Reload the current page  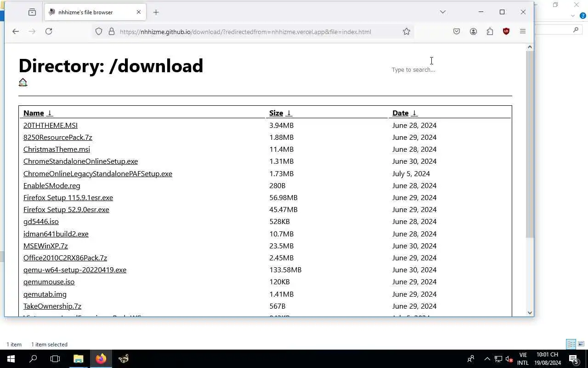pos(49,31)
